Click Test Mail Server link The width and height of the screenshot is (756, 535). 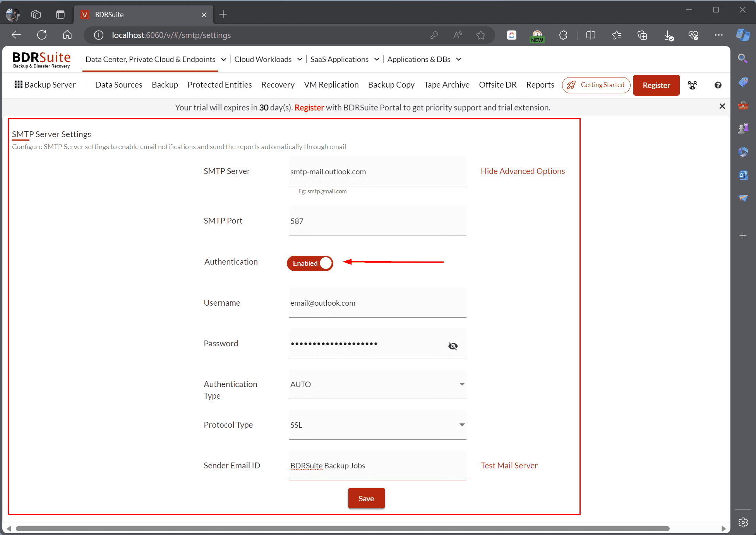click(509, 466)
